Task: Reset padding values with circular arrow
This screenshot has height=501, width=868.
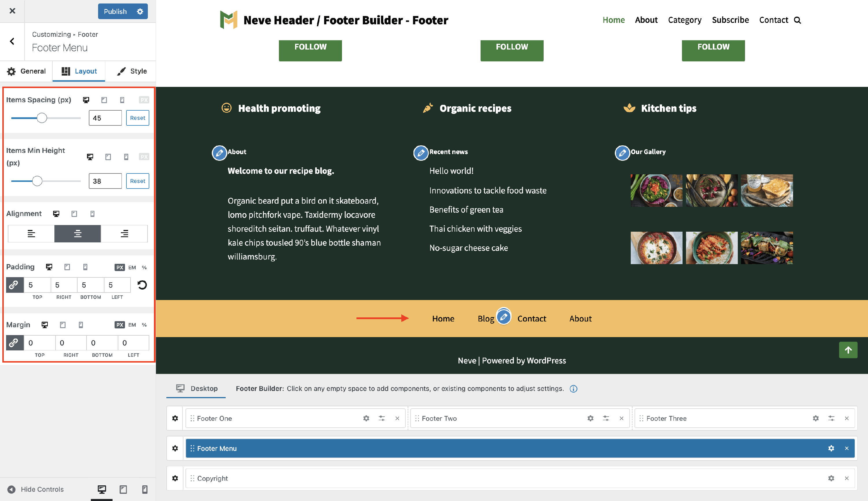Action: [x=142, y=285]
